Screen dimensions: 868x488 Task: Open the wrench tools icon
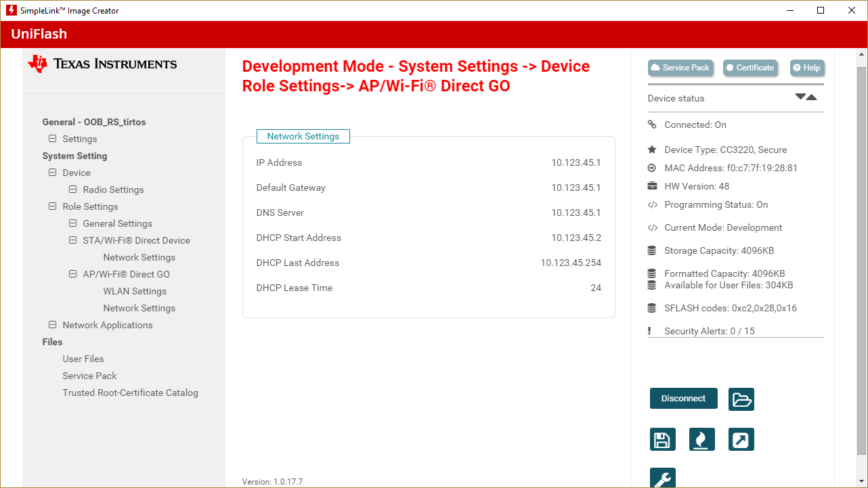(x=662, y=478)
